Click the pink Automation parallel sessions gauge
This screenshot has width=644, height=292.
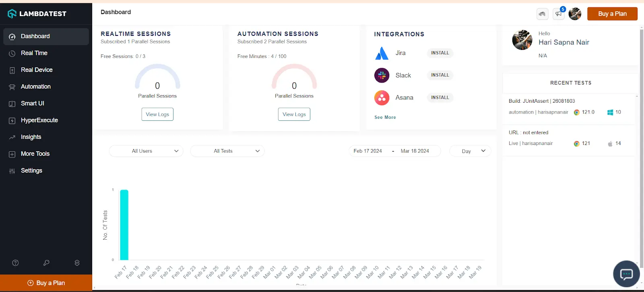pyautogui.click(x=294, y=76)
